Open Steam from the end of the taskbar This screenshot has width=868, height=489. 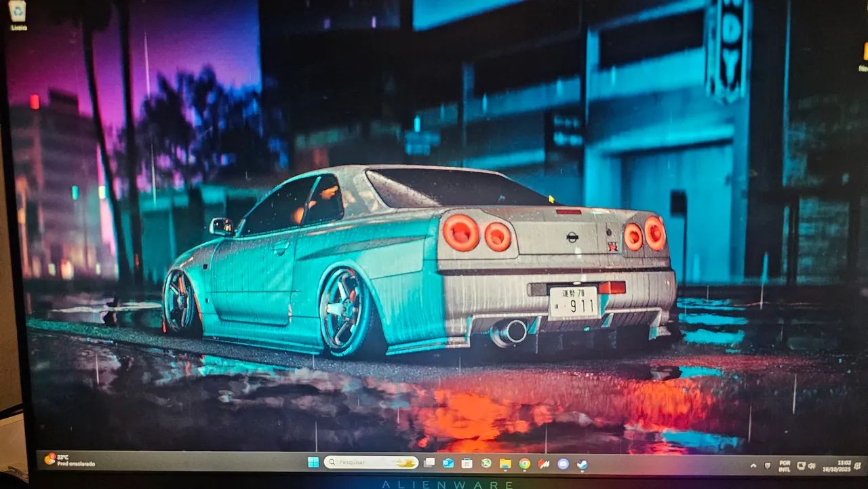(x=581, y=464)
